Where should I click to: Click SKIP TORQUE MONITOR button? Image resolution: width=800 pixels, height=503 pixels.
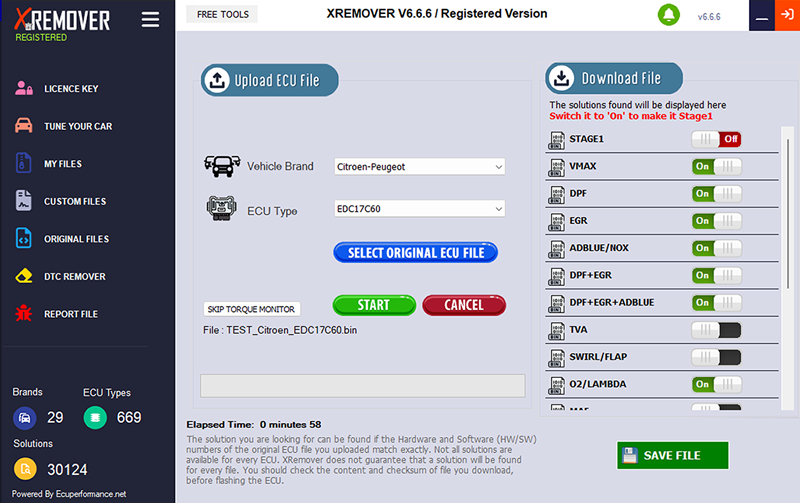(x=252, y=309)
